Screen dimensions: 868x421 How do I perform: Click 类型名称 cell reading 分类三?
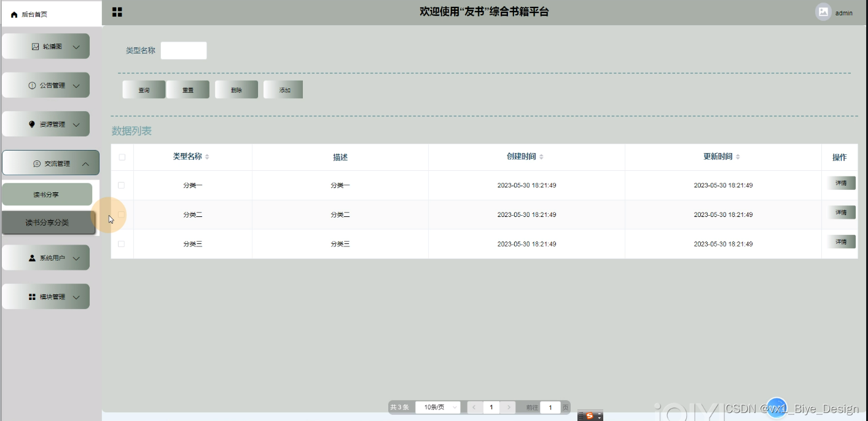pyautogui.click(x=193, y=245)
